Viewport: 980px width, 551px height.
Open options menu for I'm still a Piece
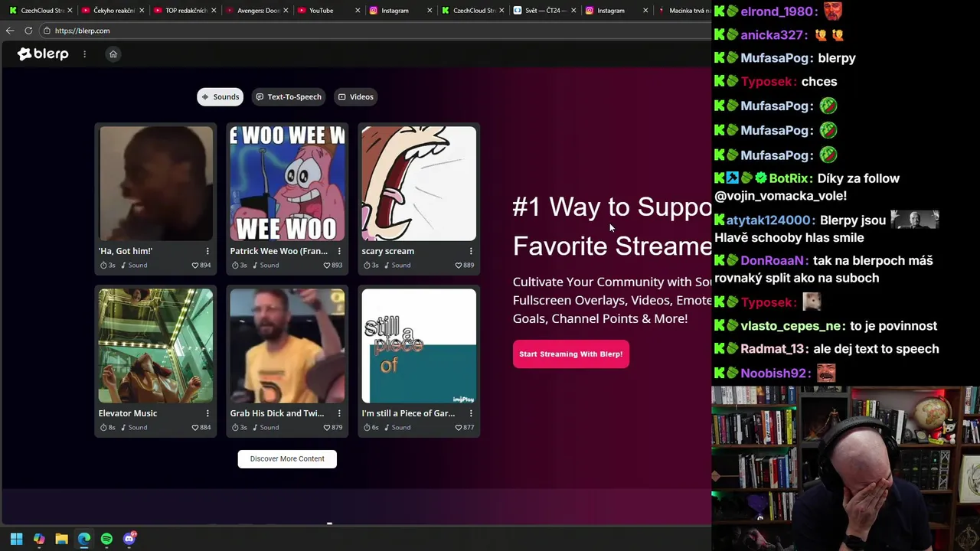click(471, 413)
